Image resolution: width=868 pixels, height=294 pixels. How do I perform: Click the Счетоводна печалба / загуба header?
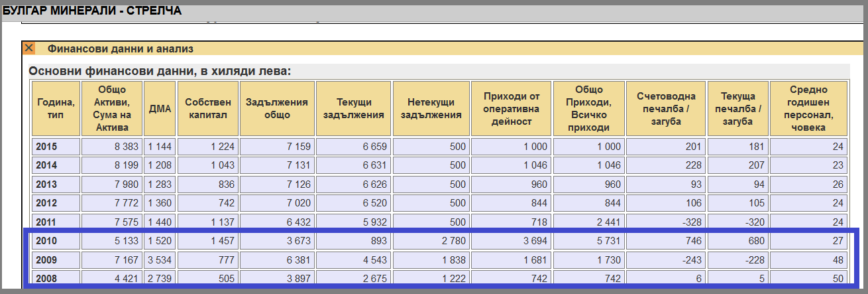[665, 109]
